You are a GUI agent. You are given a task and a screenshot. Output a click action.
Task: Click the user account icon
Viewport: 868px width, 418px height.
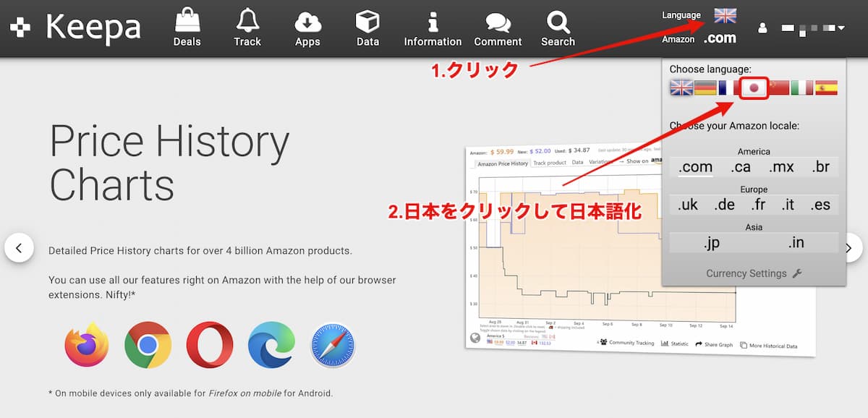click(762, 27)
